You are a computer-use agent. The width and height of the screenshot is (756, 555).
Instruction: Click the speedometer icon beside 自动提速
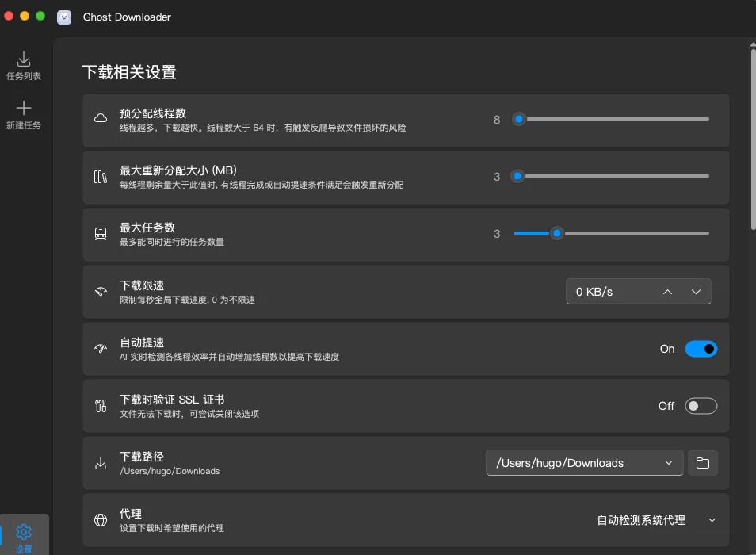point(101,348)
